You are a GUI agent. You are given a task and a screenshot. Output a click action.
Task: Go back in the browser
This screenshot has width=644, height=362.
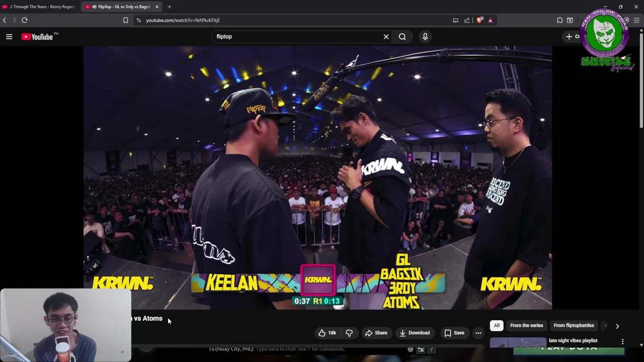click(x=5, y=20)
